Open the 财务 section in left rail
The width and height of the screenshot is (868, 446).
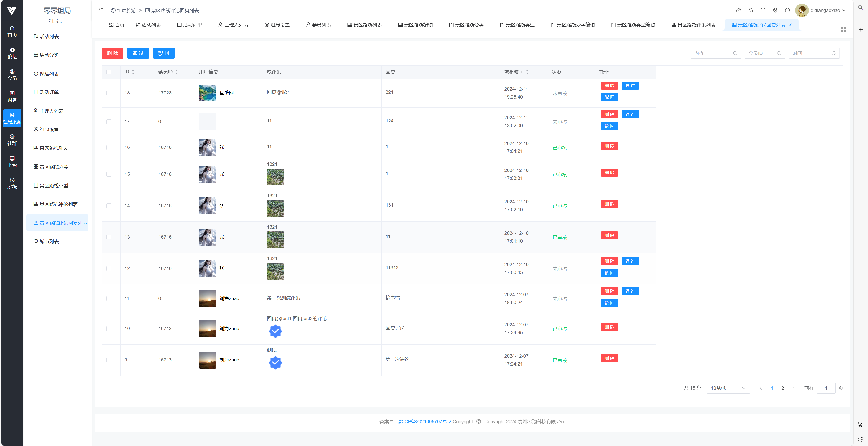click(12, 97)
